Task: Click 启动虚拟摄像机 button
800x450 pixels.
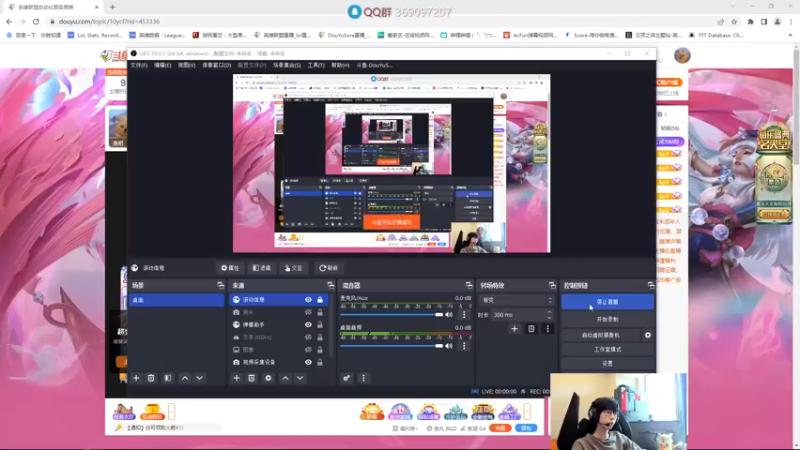Action: [601, 335]
